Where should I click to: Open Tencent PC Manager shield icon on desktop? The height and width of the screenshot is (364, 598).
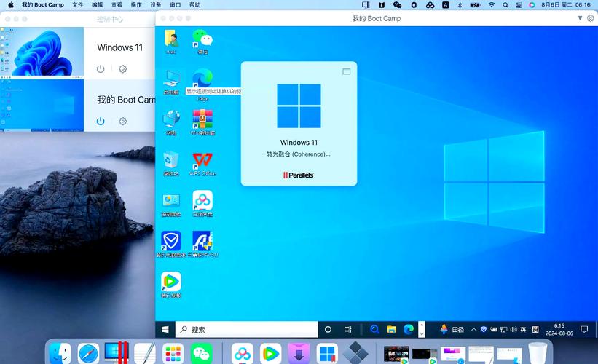pos(171,244)
